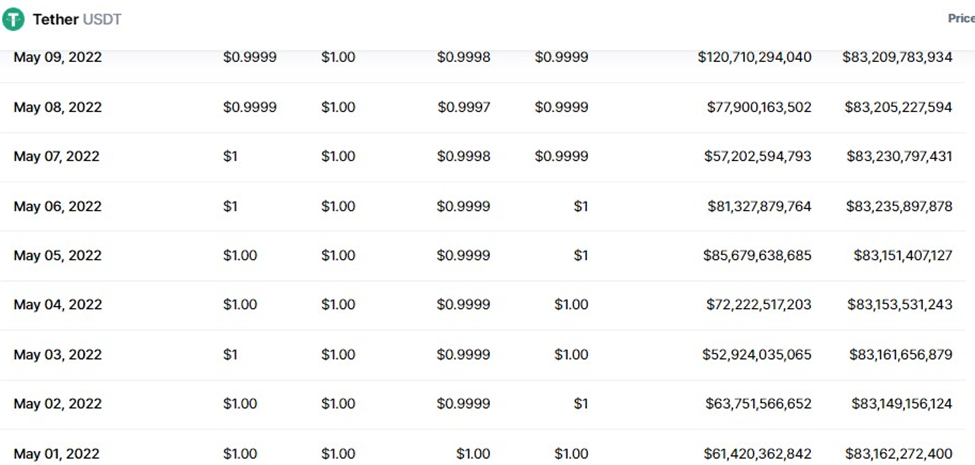The height and width of the screenshot is (465, 975).
Task: Click the $83,235,897,878 market cap cell
Action: (x=899, y=206)
